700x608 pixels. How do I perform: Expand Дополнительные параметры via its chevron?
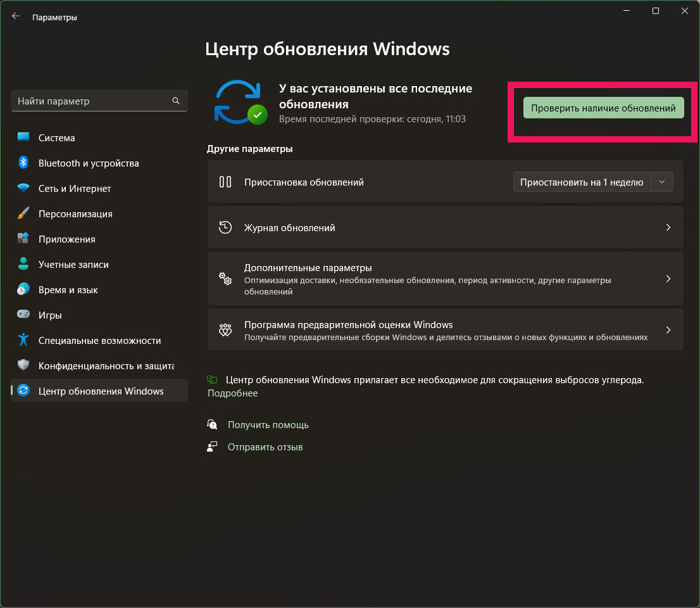[x=668, y=279]
